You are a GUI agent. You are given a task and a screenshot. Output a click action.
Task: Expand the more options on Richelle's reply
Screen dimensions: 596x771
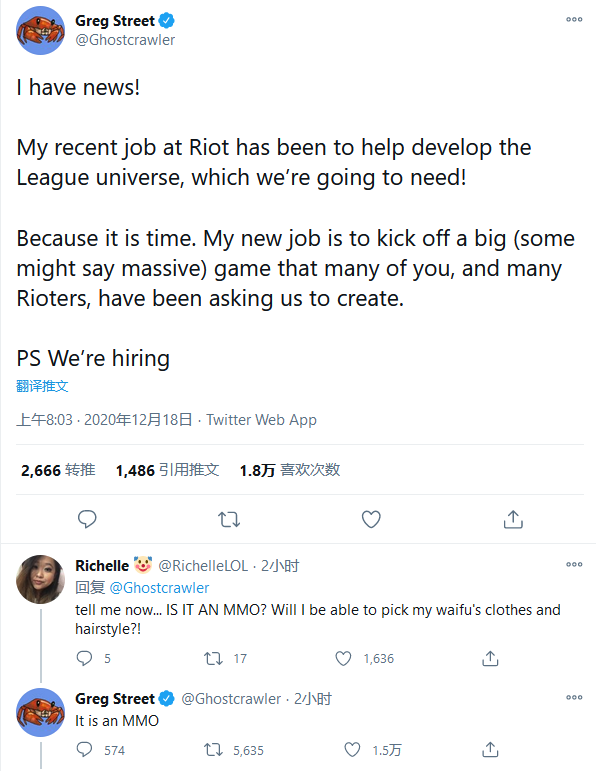click(574, 564)
